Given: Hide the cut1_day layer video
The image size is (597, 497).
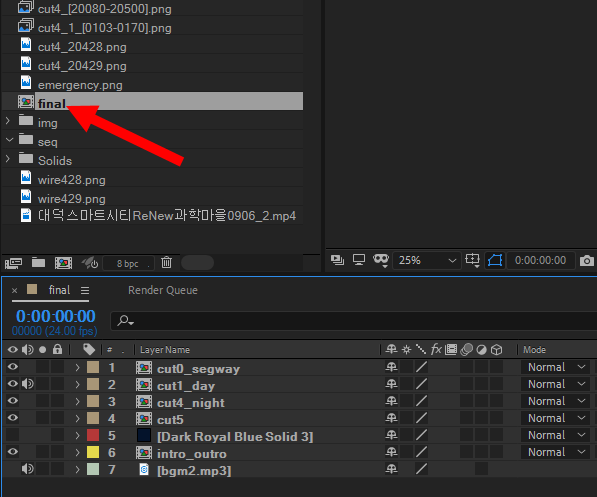Looking at the screenshot, I should coord(13,384).
